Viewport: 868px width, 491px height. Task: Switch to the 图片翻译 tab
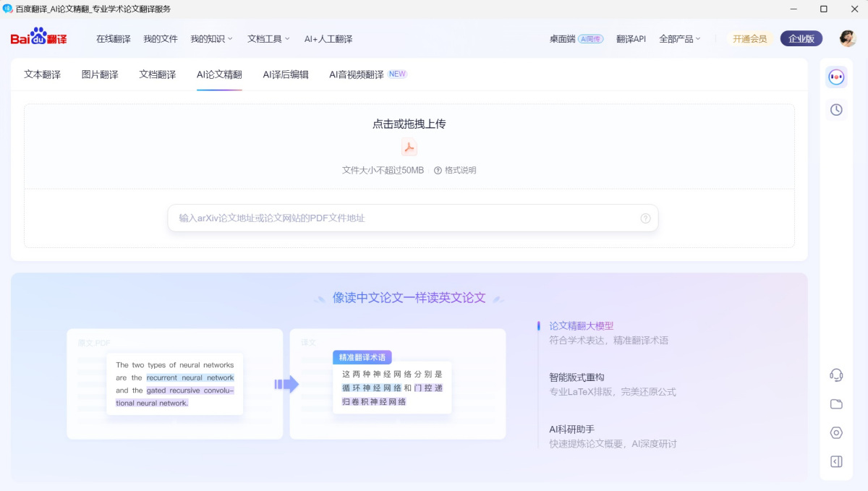tap(99, 74)
